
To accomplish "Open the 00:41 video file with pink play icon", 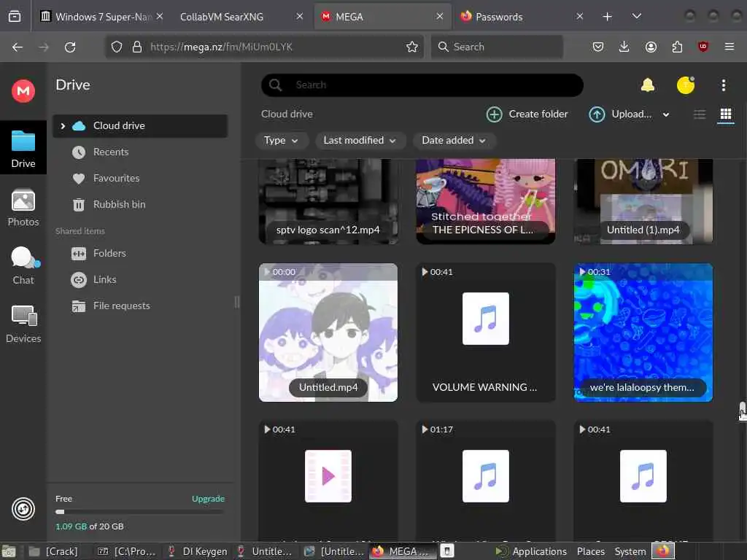I will (x=328, y=480).
